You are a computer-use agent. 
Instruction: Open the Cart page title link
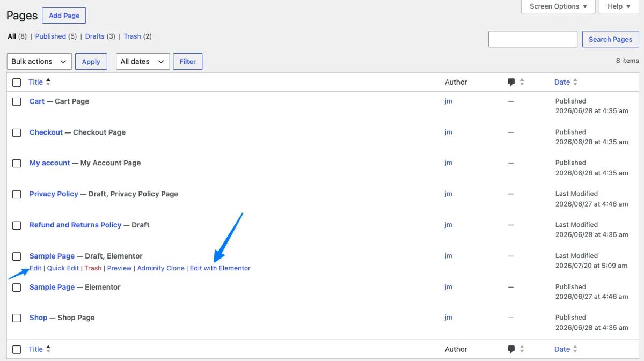37,101
